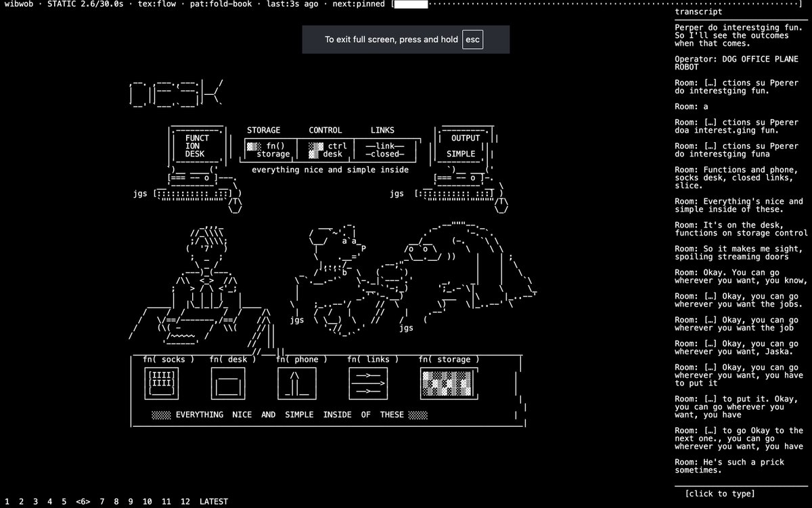Open page 10

(x=147, y=502)
